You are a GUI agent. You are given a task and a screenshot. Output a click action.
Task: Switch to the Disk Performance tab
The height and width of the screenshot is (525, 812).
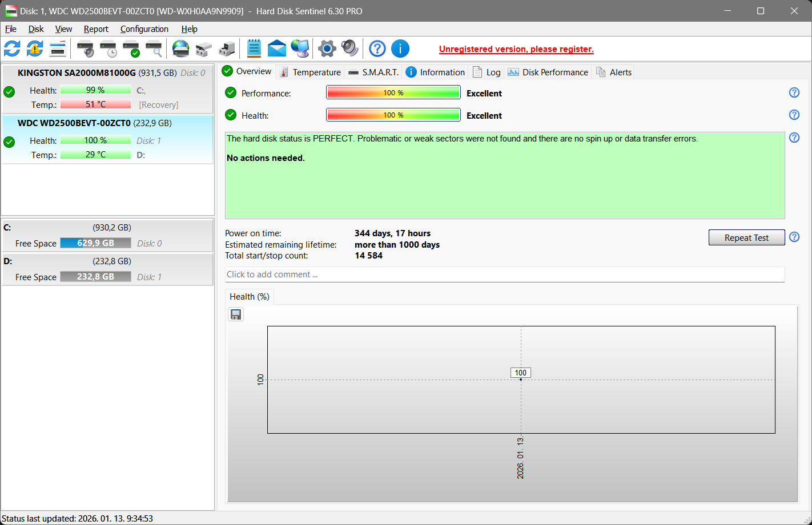pyautogui.click(x=548, y=72)
